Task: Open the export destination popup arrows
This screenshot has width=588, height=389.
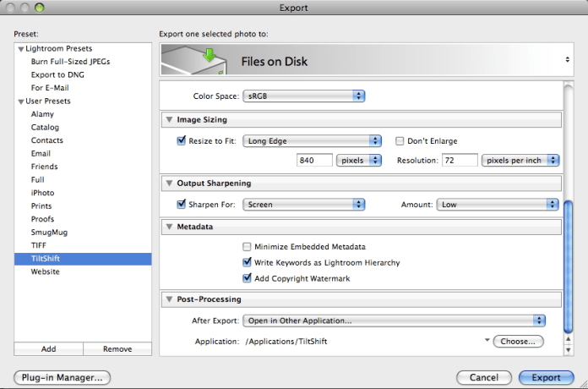Action: (567, 60)
